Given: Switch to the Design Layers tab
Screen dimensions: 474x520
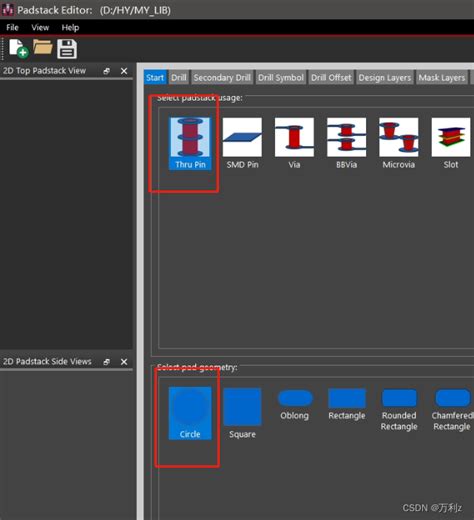Looking at the screenshot, I should tap(385, 77).
